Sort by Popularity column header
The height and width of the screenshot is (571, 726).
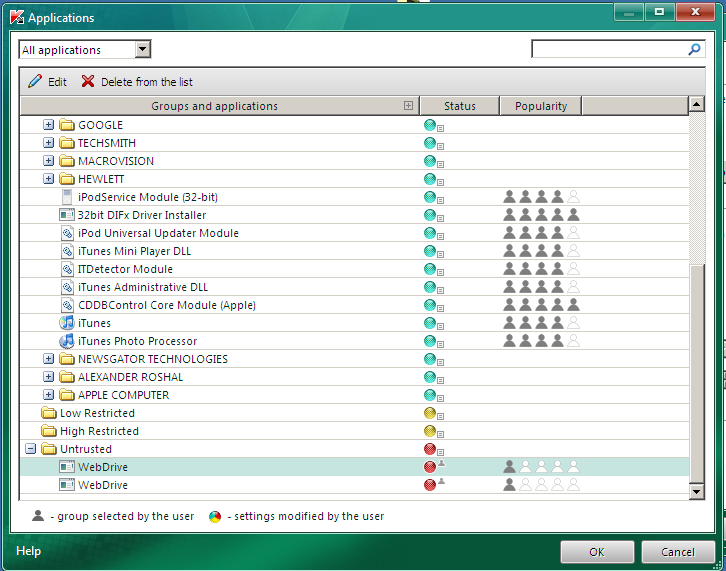540,106
